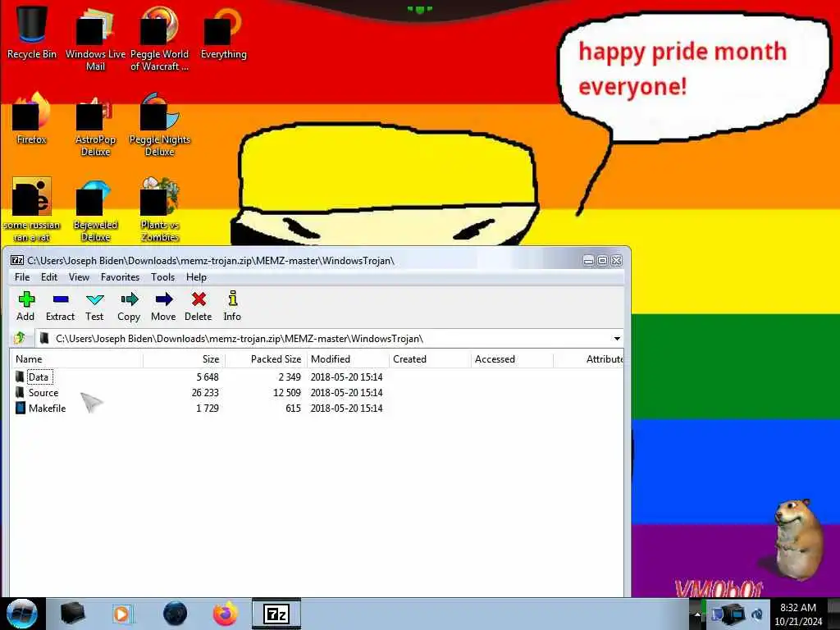
Task: Open Firefox desktop icon
Action: tap(32, 118)
